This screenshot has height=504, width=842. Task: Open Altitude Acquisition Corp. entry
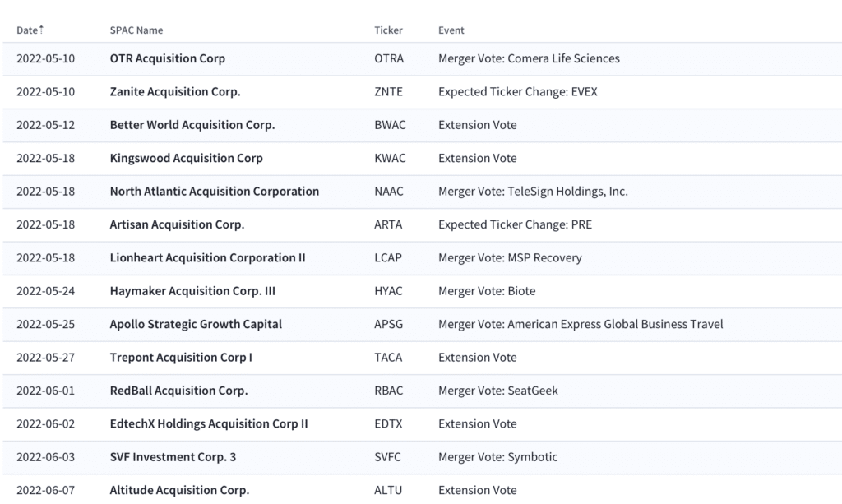point(179,490)
